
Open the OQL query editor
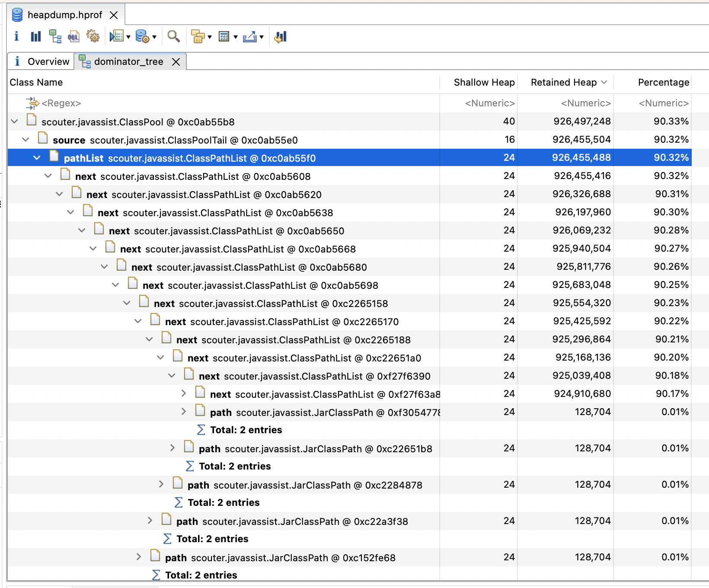73,36
